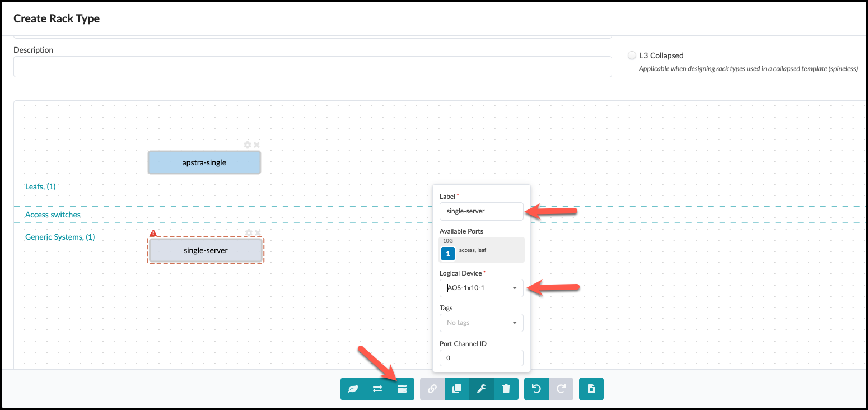
Task: Click the leaf icon to add a leaf
Action: tap(353, 389)
